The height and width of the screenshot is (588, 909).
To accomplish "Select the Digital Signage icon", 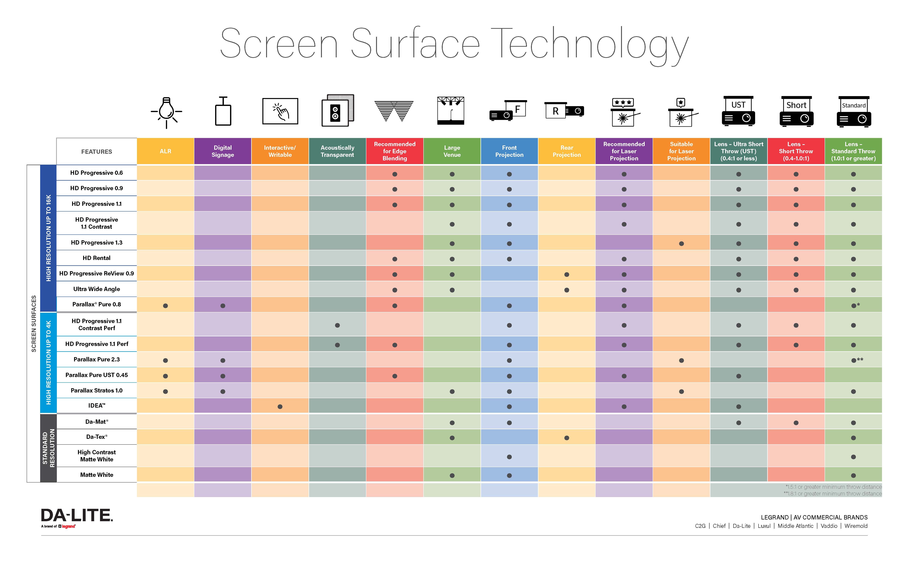I will [x=223, y=116].
